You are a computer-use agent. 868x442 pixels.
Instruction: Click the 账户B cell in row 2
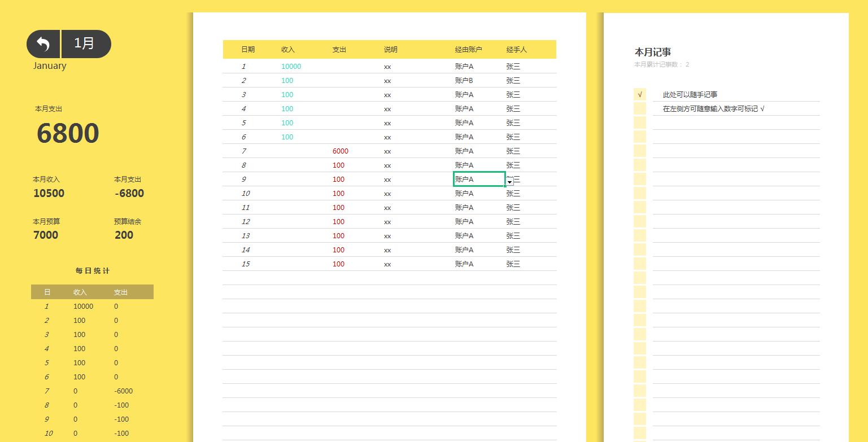464,80
